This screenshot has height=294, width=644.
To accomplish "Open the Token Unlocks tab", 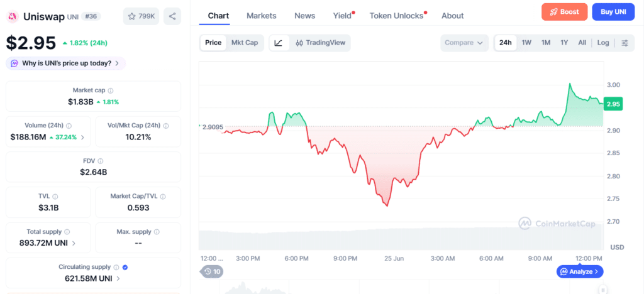I will tap(397, 16).
